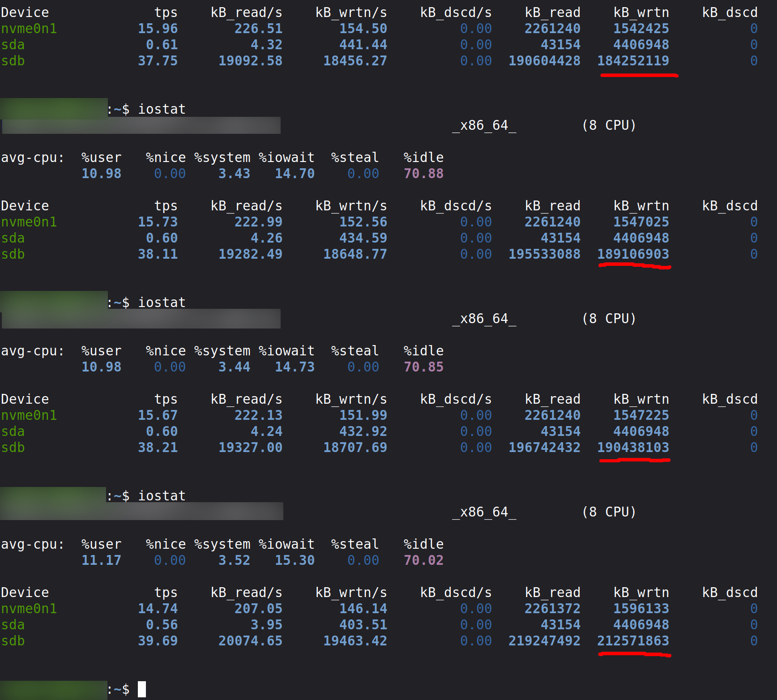Viewport: 777px width, 700px height.
Task: Select nvme0n1 kB_wrtn total 1547225
Action: click(x=641, y=415)
